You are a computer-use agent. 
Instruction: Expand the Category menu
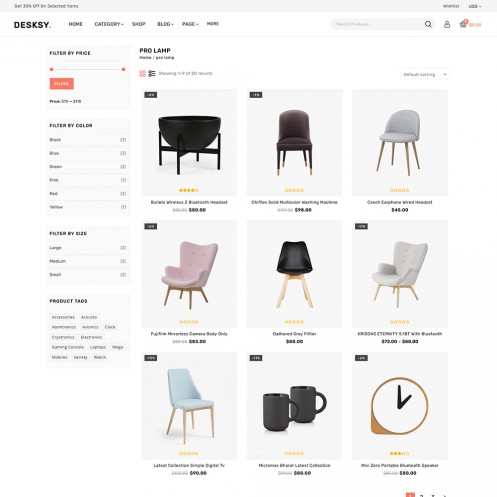click(109, 24)
